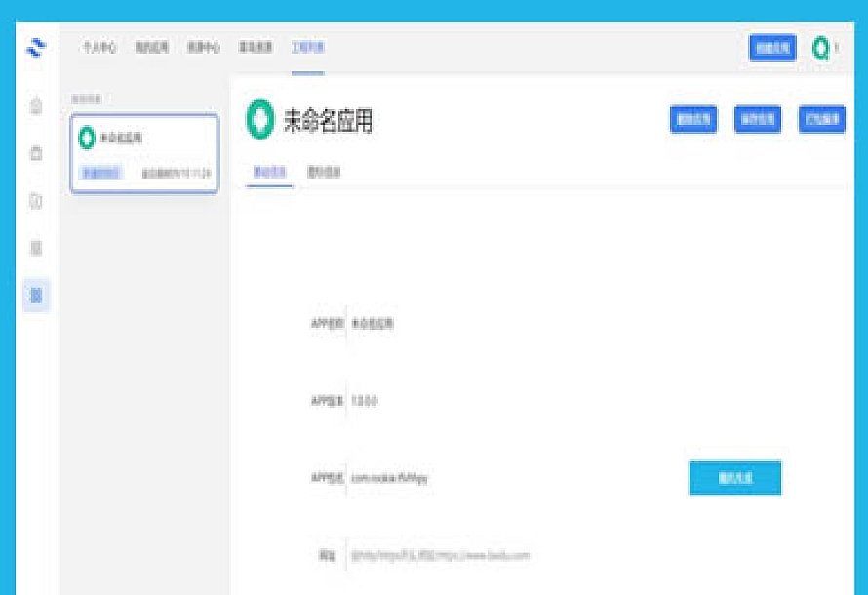
Task: Go to 个人中心 in the top navigation
Action: click(99, 48)
